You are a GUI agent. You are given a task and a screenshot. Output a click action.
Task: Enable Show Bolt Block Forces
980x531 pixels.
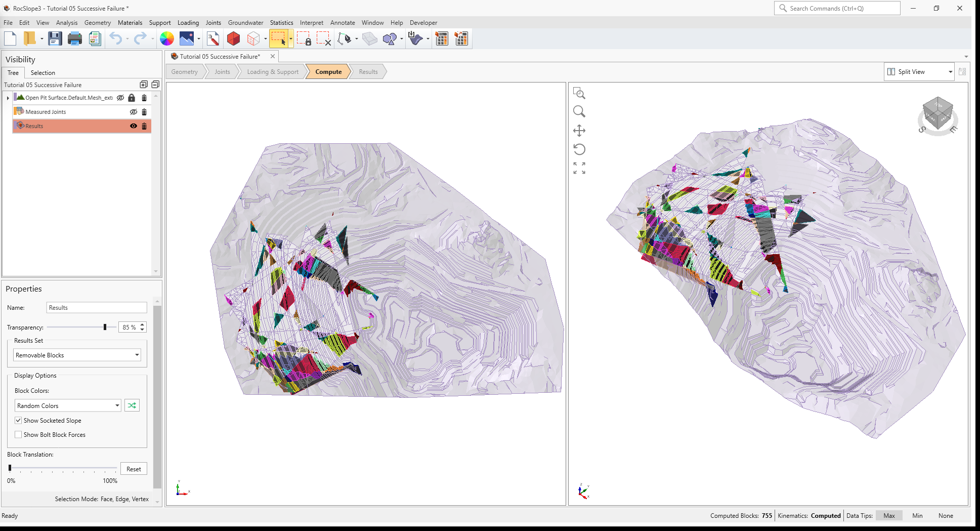[18, 434]
